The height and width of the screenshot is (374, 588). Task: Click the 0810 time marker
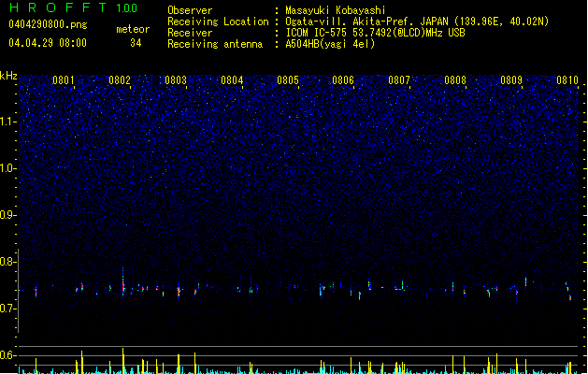pyautogui.click(x=567, y=80)
